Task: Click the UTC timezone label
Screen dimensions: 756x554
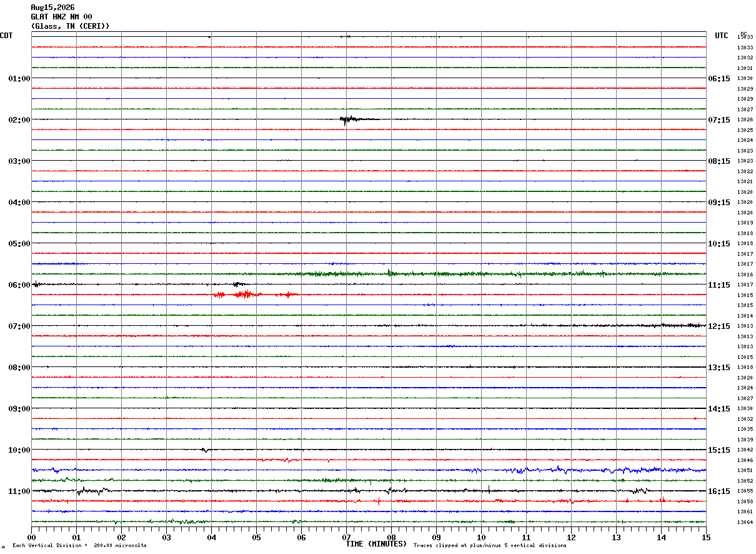Action: point(722,36)
